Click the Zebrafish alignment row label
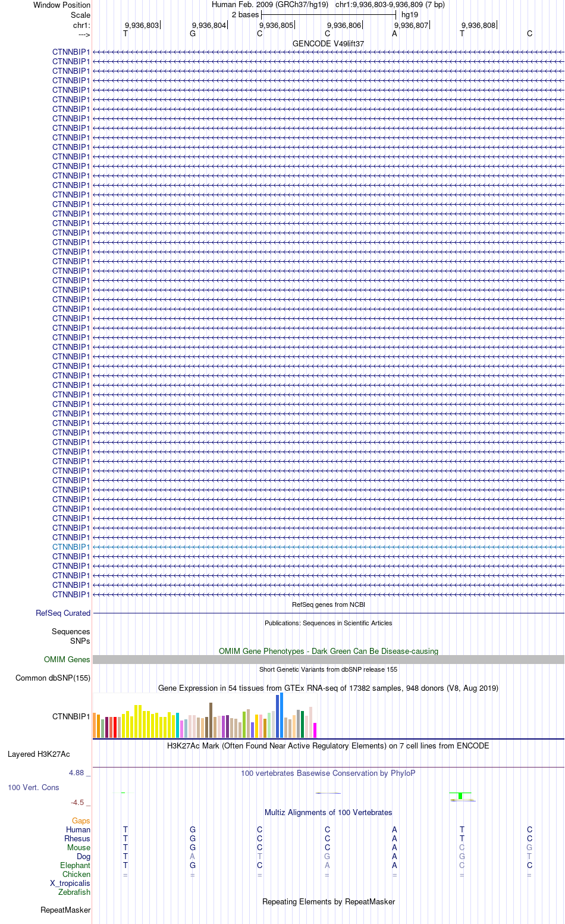 click(x=74, y=892)
